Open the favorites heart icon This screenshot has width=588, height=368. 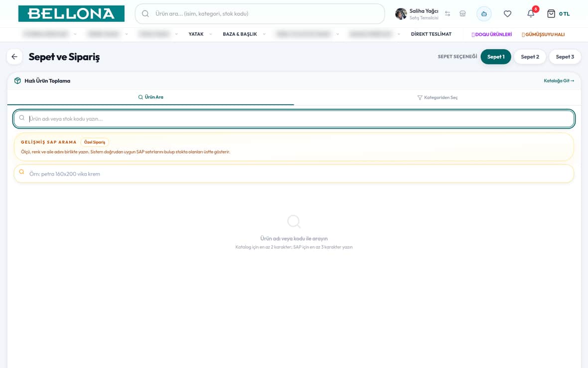(507, 14)
